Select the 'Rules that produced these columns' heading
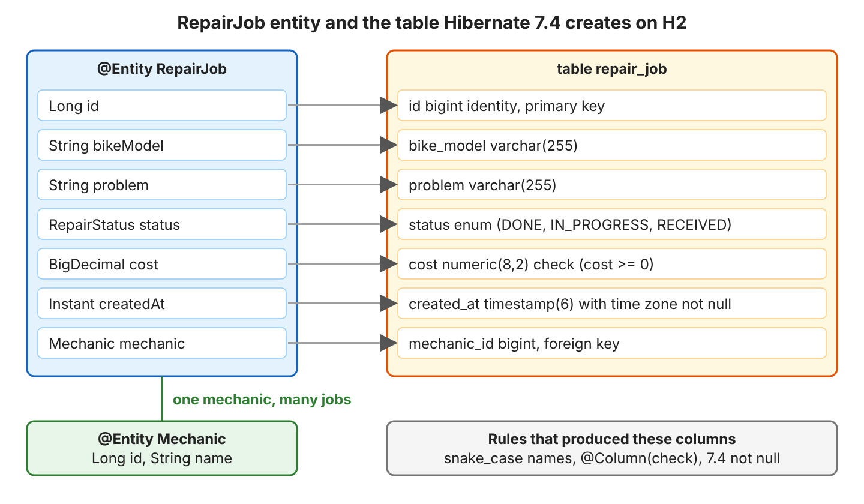The width and height of the screenshot is (864, 504). (612, 439)
